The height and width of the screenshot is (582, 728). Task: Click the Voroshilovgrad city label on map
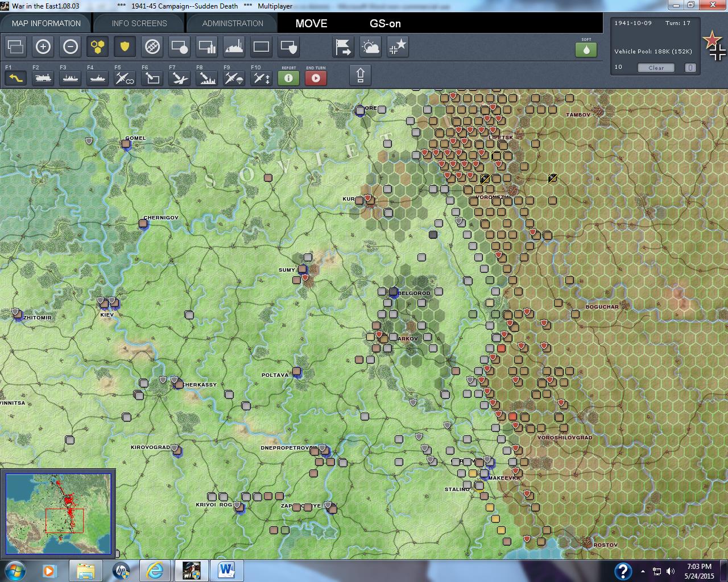coord(565,438)
